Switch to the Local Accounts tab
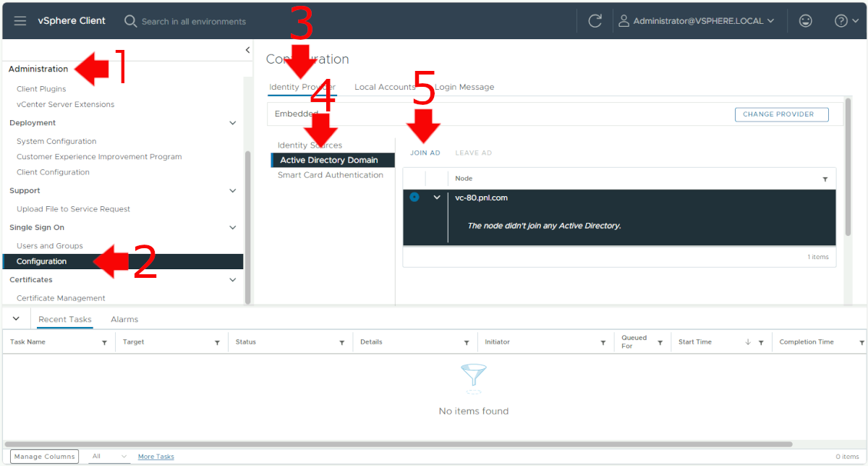 pyautogui.click(x=385, y=87)
